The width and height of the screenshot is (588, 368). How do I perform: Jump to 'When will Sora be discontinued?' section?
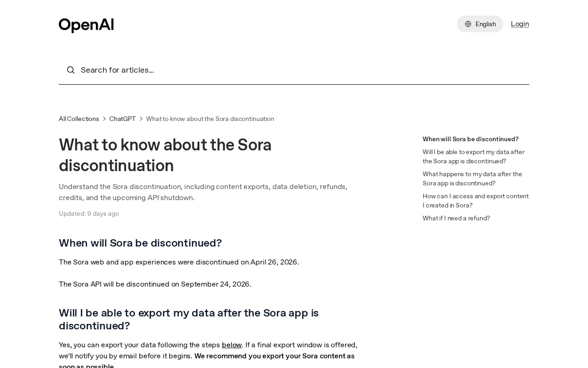click(470, 139)
